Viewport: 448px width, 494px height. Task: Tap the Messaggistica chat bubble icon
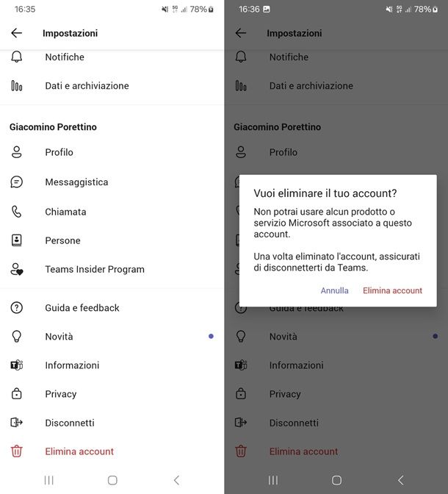[17, 182]
